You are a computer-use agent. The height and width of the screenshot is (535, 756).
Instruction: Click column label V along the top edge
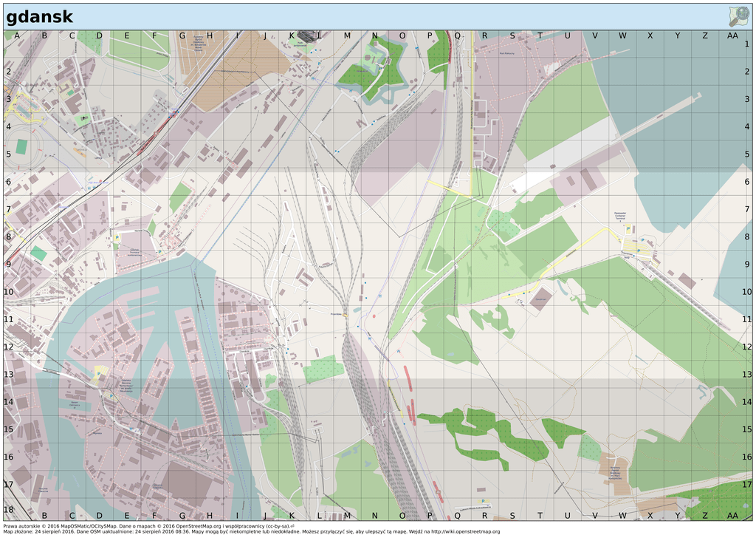(595, 35)
